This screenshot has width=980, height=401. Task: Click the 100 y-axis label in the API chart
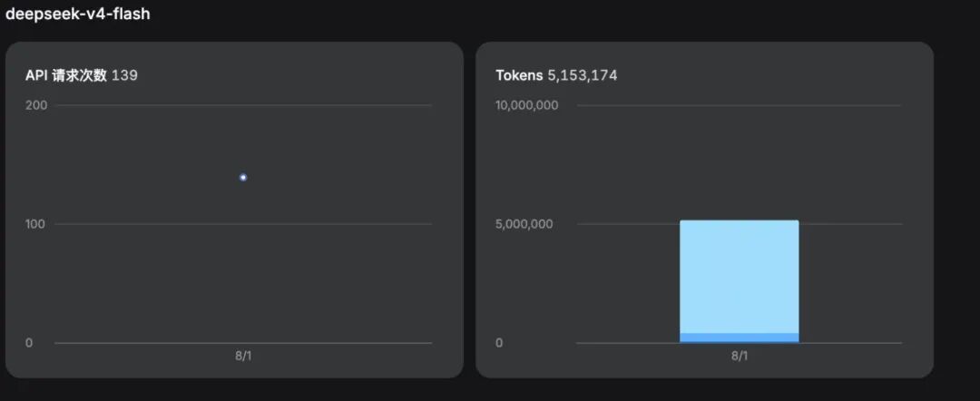pos(35,224)
